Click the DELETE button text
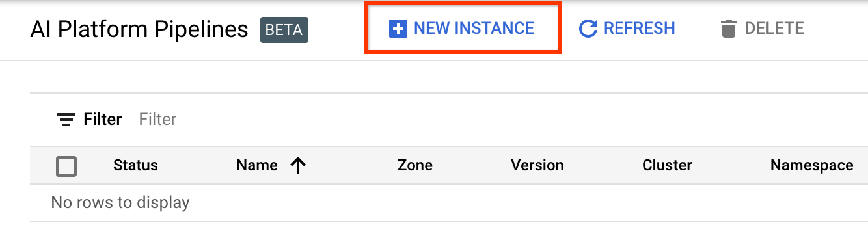 [774, 29]
